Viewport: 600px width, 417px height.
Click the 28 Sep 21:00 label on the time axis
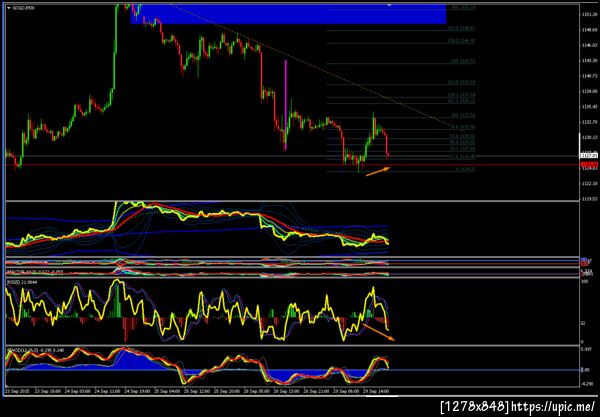point(317,391)
